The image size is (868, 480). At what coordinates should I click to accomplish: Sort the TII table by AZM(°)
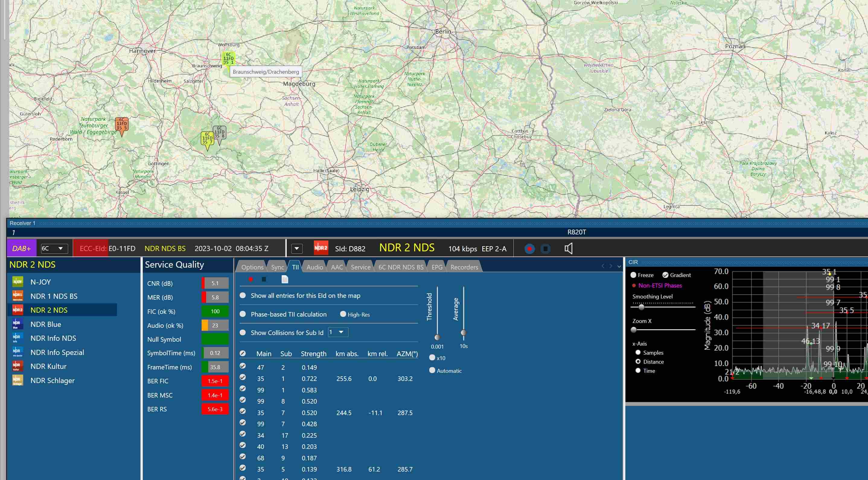(x=407, y=353)
